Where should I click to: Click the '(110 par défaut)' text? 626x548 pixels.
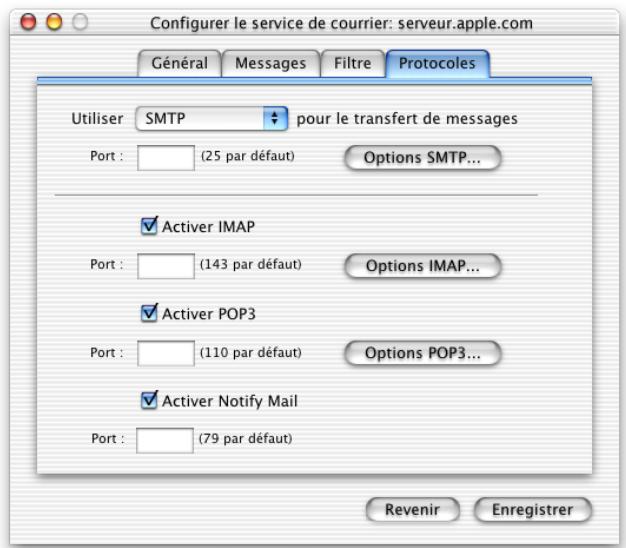[250, 352]
